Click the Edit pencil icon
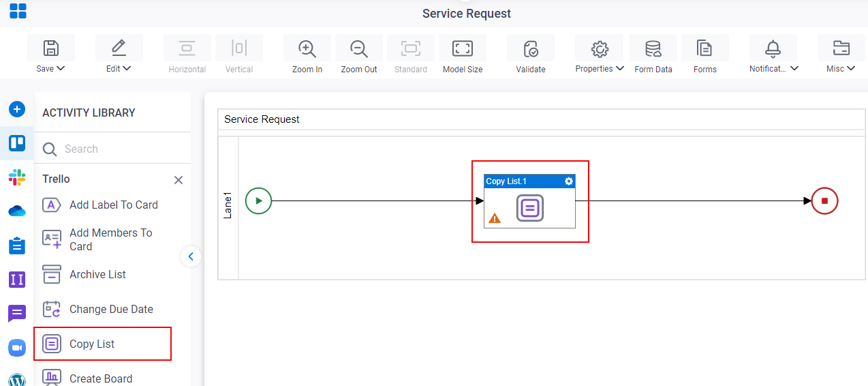Viewport: 868px width, 386px height. [119, 48]
